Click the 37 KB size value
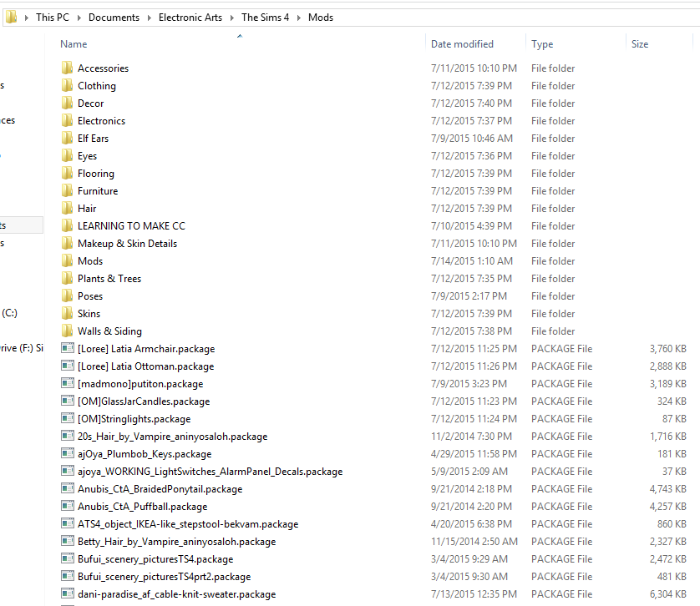This screenshot has height=606, width=700. coord(674,472)
